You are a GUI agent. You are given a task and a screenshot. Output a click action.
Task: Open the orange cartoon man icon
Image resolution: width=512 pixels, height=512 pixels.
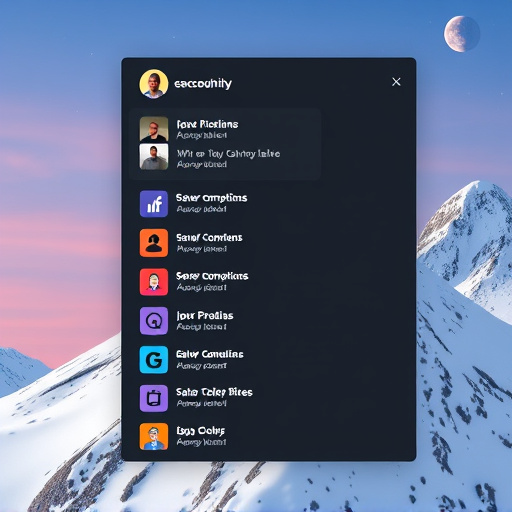coord(154,437)
